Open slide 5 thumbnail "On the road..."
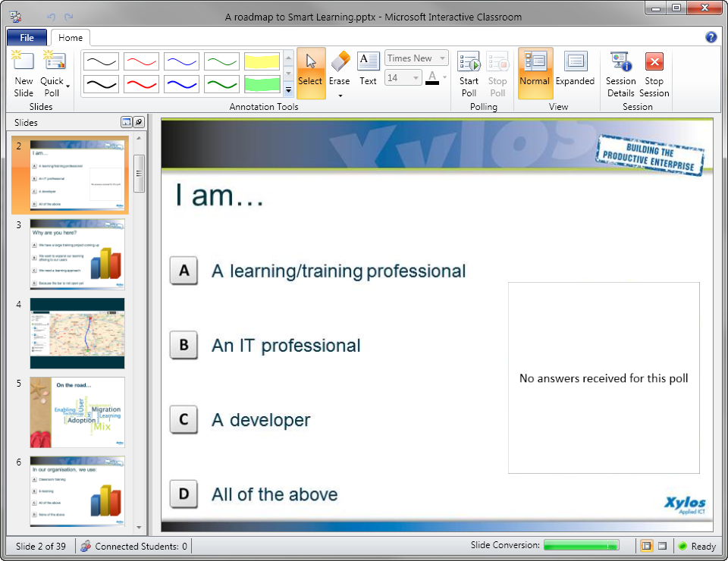Image resolution: width=728 pixels, height=561 pixels. coord(77,412)
